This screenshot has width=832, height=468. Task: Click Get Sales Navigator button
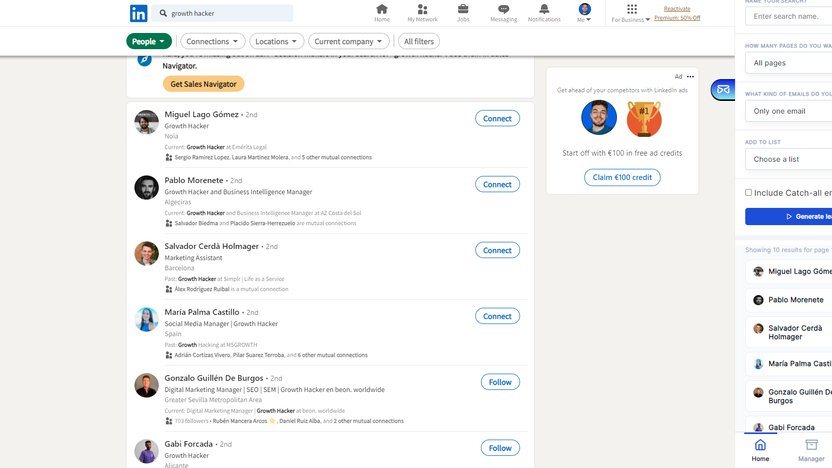pos(203,84)
